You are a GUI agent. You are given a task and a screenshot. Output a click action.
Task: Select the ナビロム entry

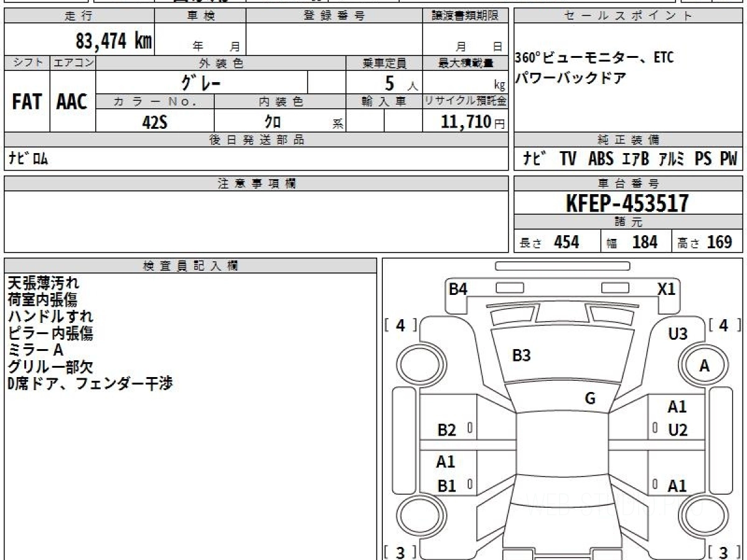(29, 159)
